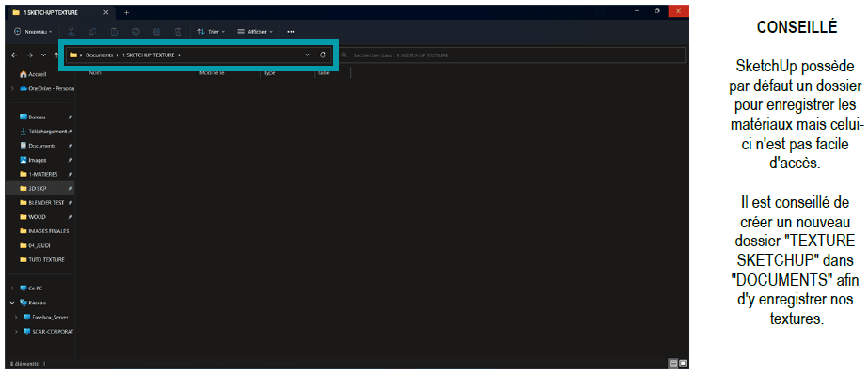
Task: Select the 1 SKETCHUP TEXTURE tab
Action: (61, 12)
